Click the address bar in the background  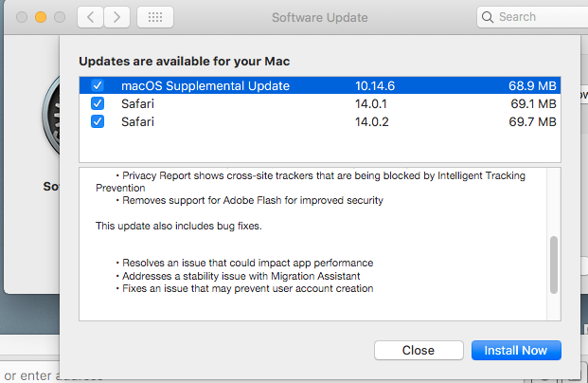click(x=28, y=376)
